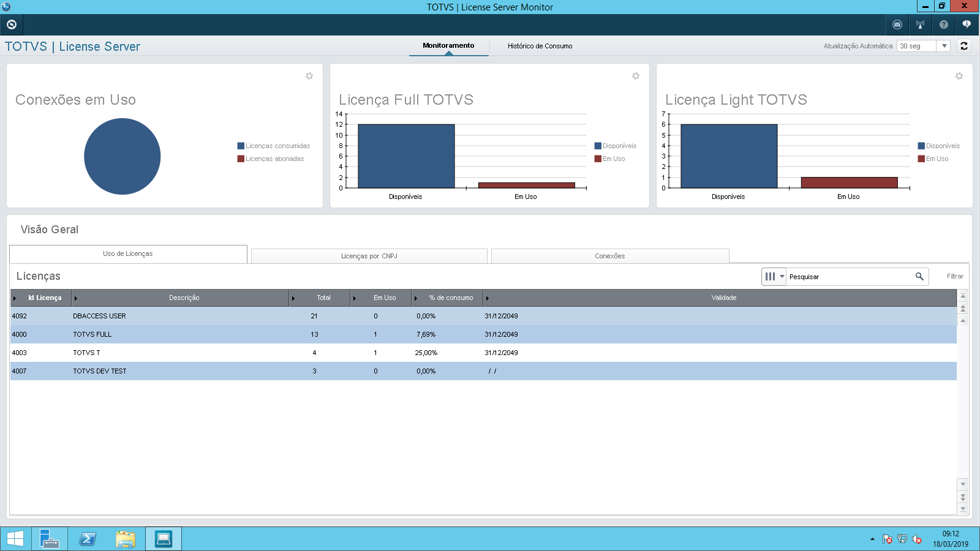Launch PowerShell from the taskbar
The width and height of the screenshot is (980, 551).
coord(88,539)
